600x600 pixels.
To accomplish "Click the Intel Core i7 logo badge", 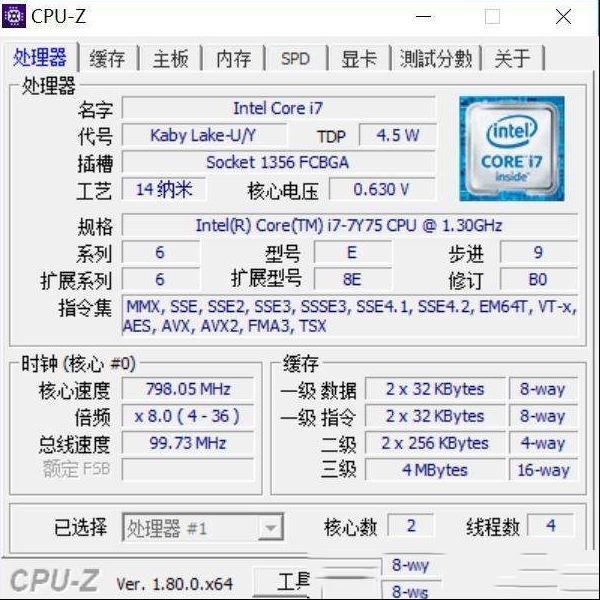I will pos(512,148).
